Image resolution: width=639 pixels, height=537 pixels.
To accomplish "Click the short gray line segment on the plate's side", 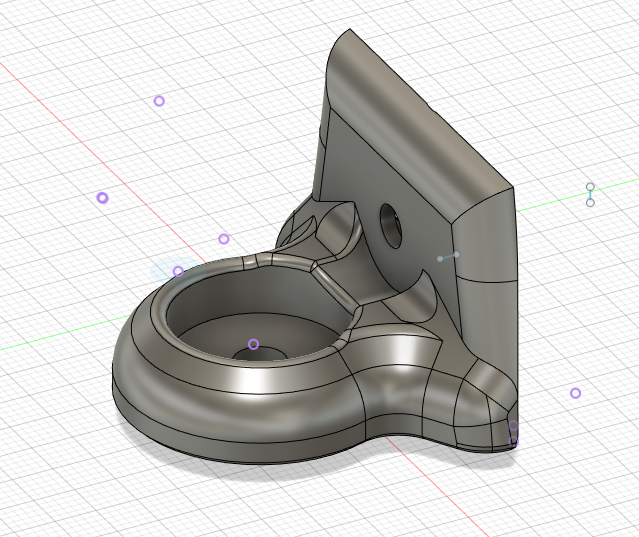I will [448, 257].
